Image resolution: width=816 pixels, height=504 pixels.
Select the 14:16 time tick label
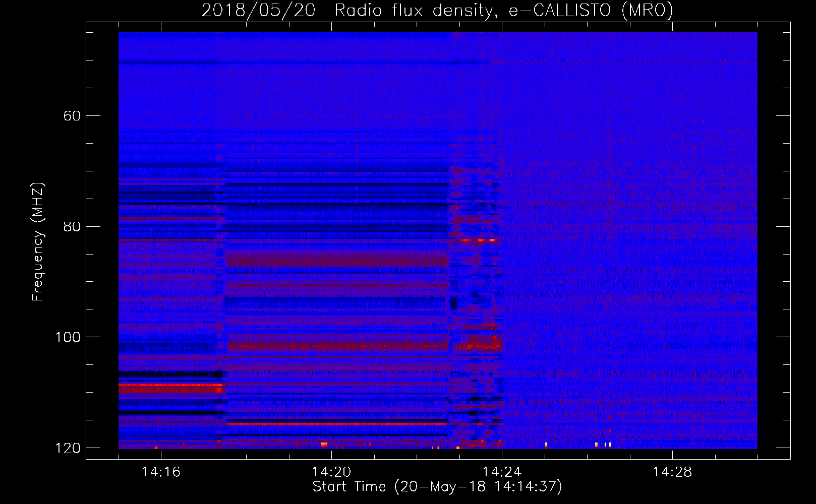[161, 472]
